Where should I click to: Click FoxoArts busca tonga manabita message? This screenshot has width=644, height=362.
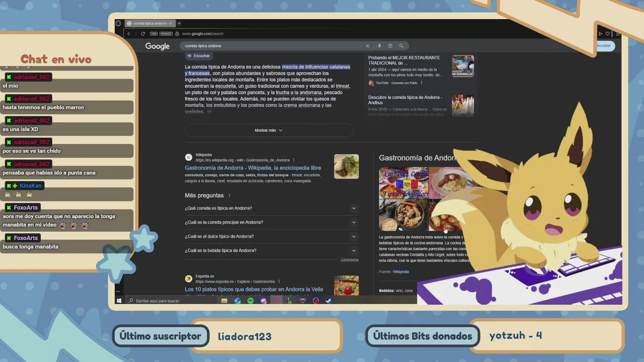pyautogui.click(x=31, y=247)
